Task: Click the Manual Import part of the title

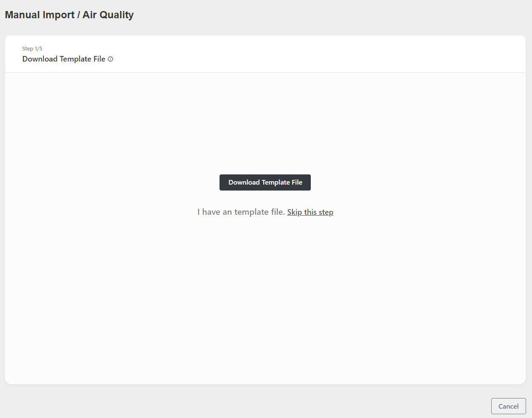Action: pyautogui.click(x=39, y=15)
